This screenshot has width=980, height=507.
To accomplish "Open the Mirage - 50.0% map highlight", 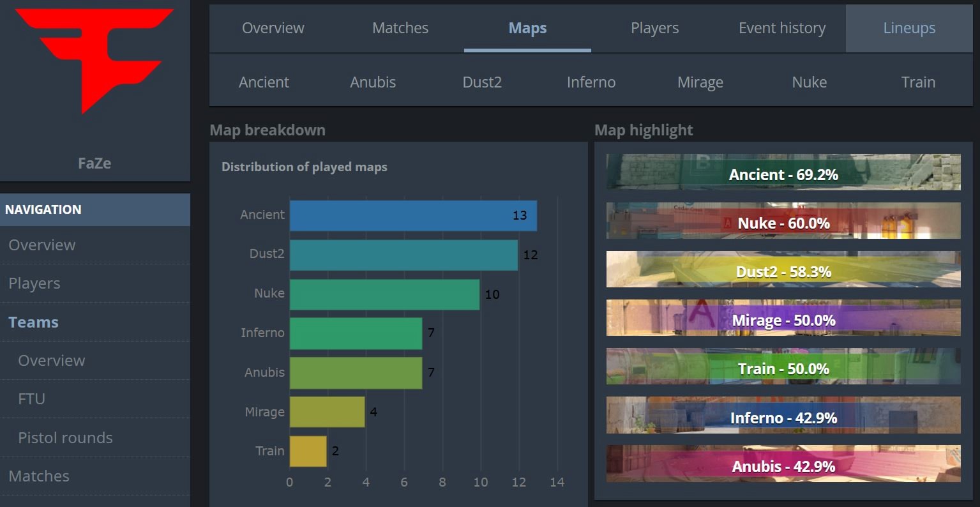I will point(783,318).
